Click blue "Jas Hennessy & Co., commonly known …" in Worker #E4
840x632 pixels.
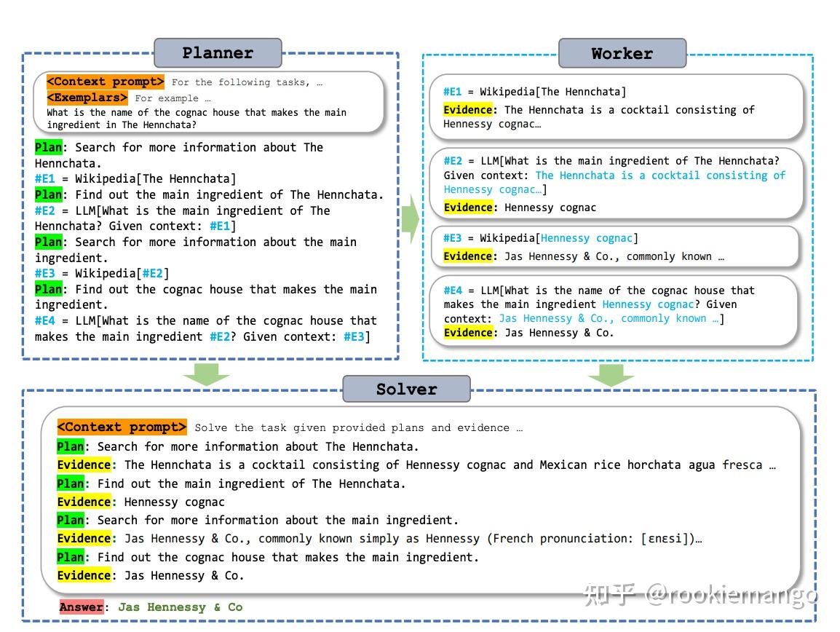click(609, 318)
